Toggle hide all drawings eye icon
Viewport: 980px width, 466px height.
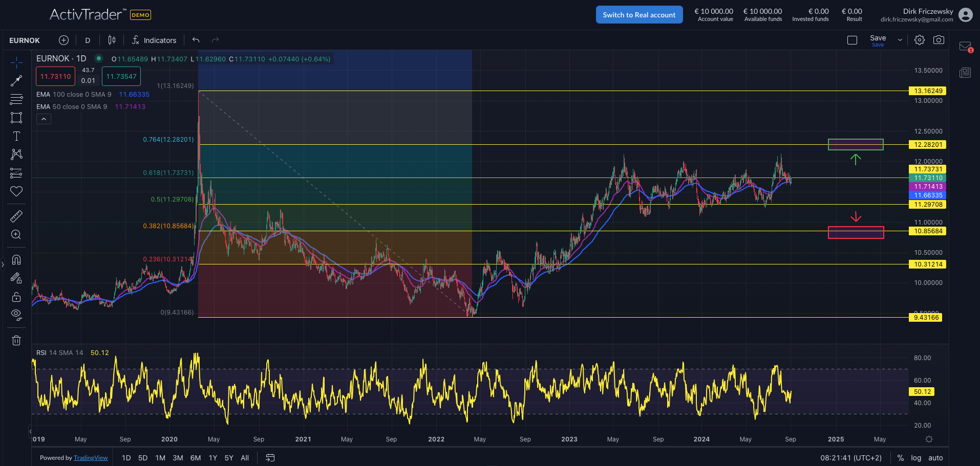coord(16,315)
